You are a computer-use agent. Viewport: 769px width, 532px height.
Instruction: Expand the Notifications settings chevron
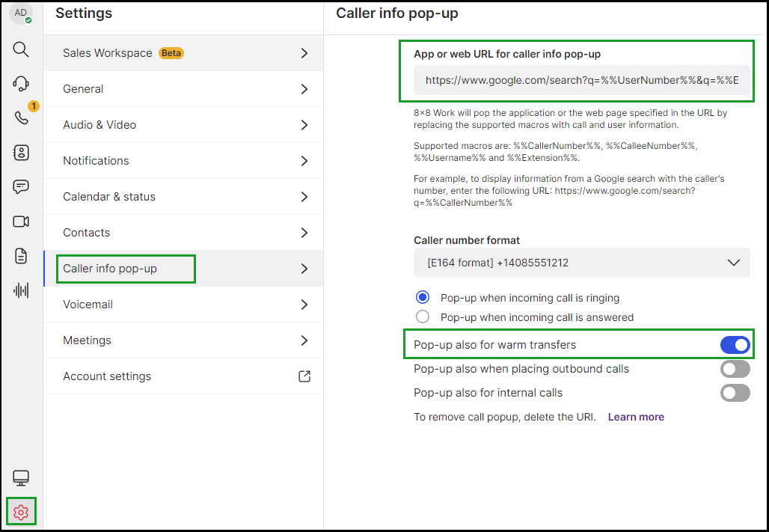[x=304, y=161]
